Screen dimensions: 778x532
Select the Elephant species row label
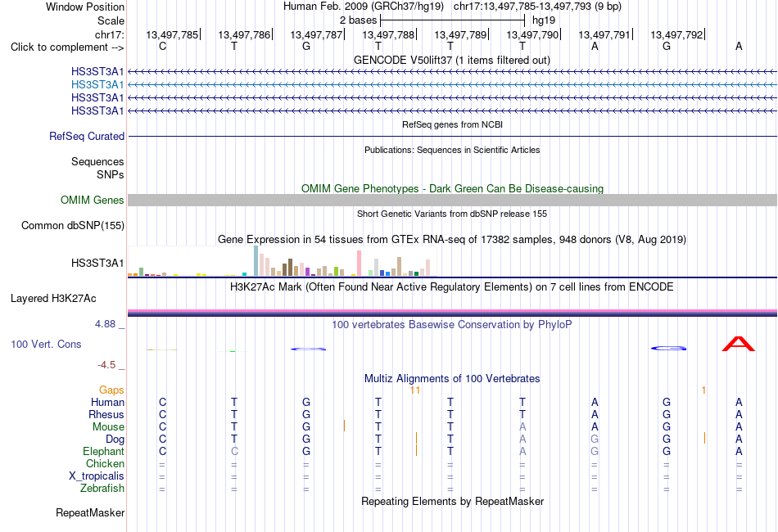point(103,452)
